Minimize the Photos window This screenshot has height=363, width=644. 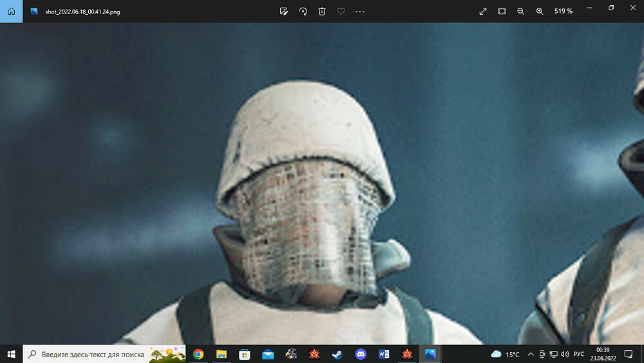tap(589, 8)
